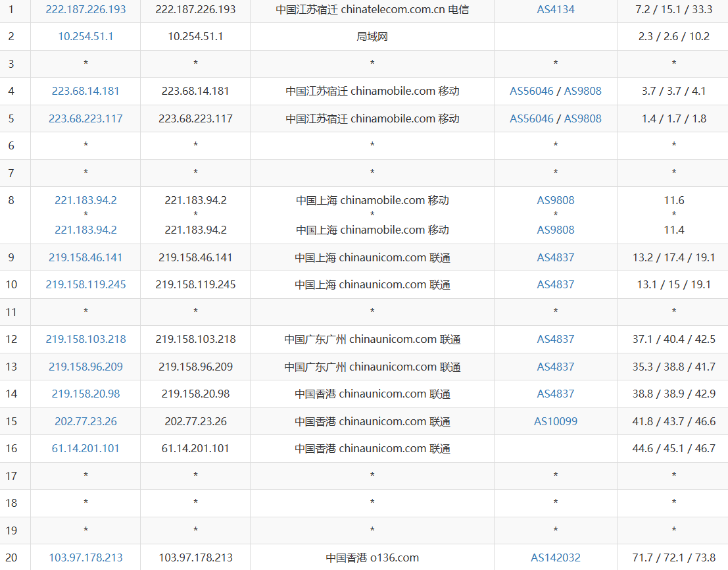728x570 pixels.
Task: Click the black non-link 103.97.178.213 text
Action: click(x=195, y=557)
